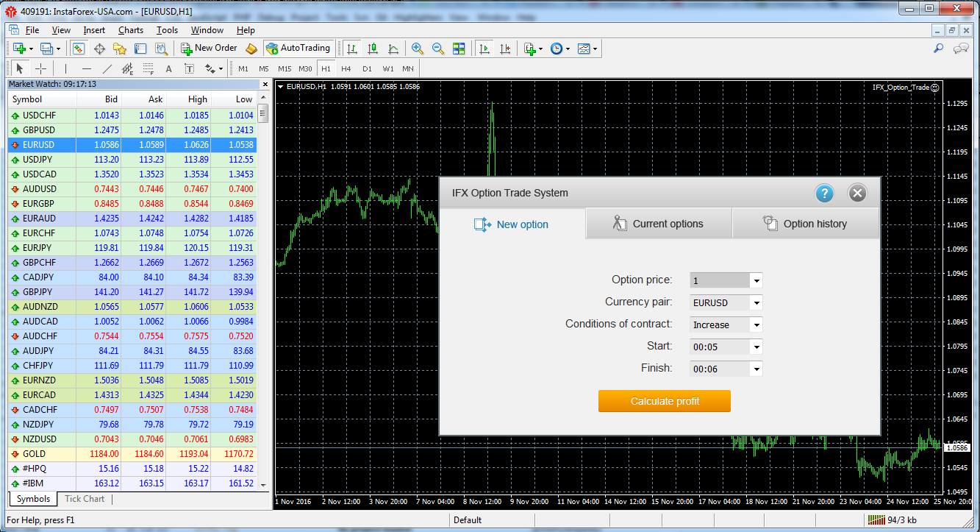Open the Insert menu
This screenshot has width=980, height=532.
click(94, 30)
